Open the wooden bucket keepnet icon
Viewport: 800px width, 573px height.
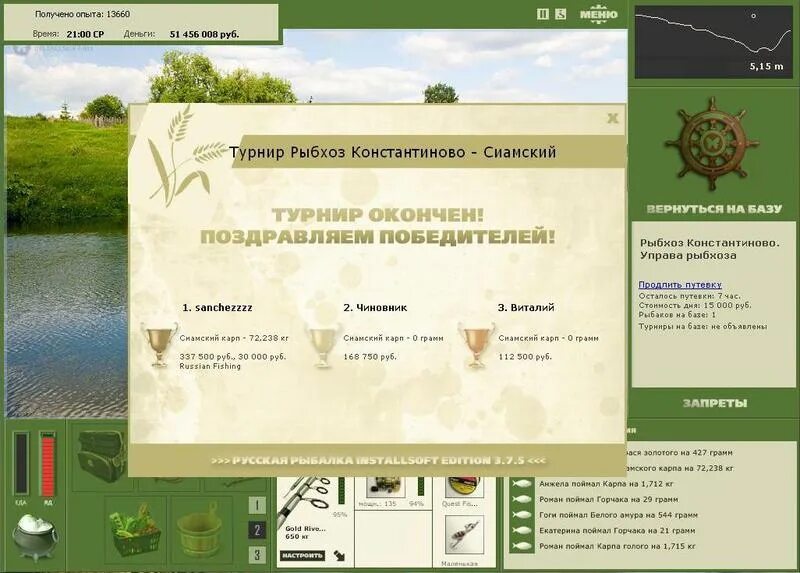(199, 531)
